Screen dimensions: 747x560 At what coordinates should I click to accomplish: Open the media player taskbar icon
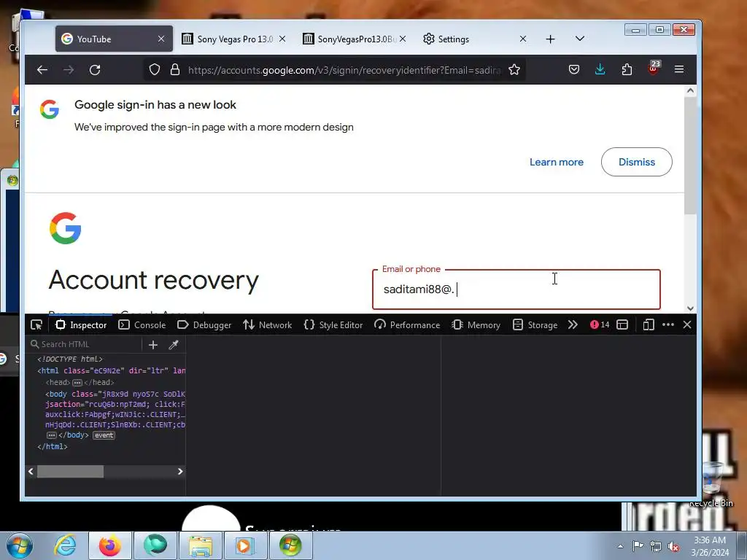244,545
